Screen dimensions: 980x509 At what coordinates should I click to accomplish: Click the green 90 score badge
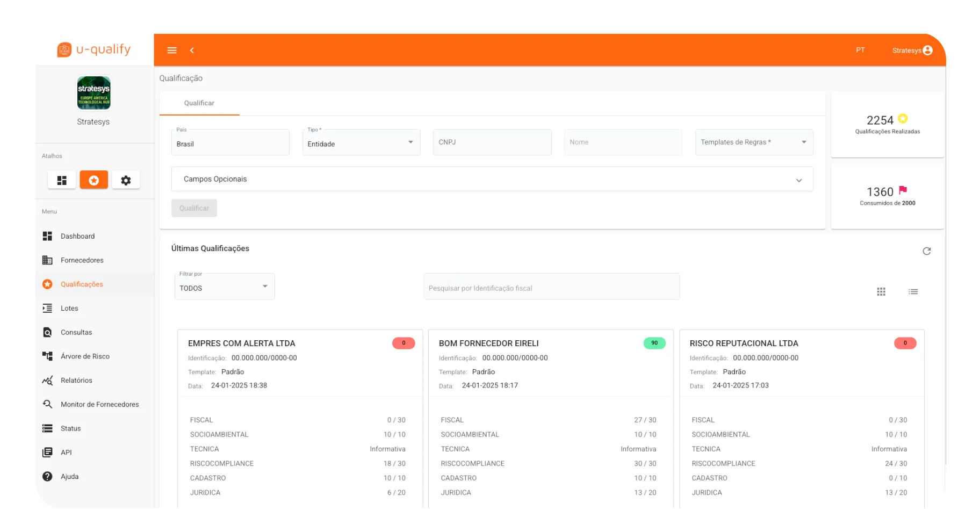654,343
